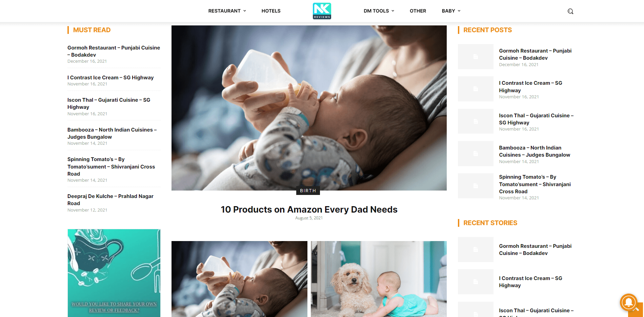Expand the Baby menu dropdown
Screen dimensions: 644x317
click(451, 11)
